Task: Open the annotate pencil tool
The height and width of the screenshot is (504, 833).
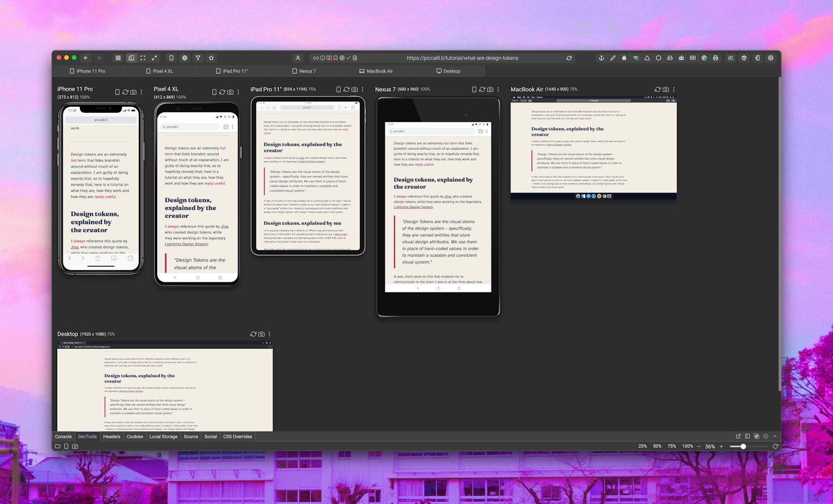Action: (613, 58)
